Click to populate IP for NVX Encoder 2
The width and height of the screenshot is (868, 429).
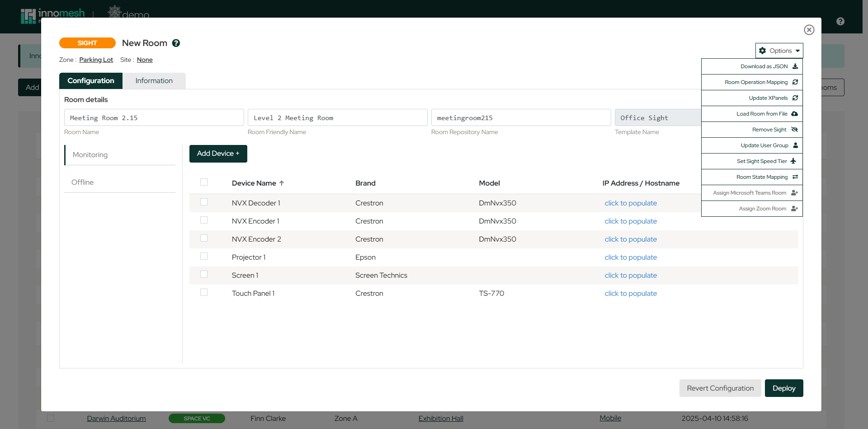tap(631, 239)
